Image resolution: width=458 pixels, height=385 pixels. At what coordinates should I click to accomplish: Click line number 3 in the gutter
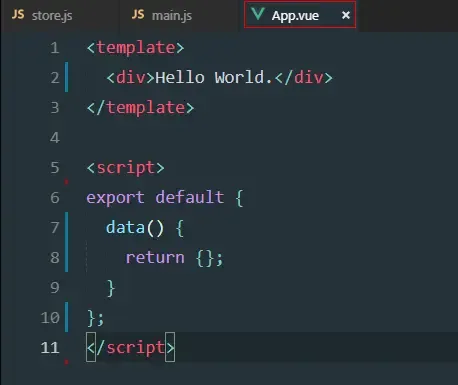(55, 108)
